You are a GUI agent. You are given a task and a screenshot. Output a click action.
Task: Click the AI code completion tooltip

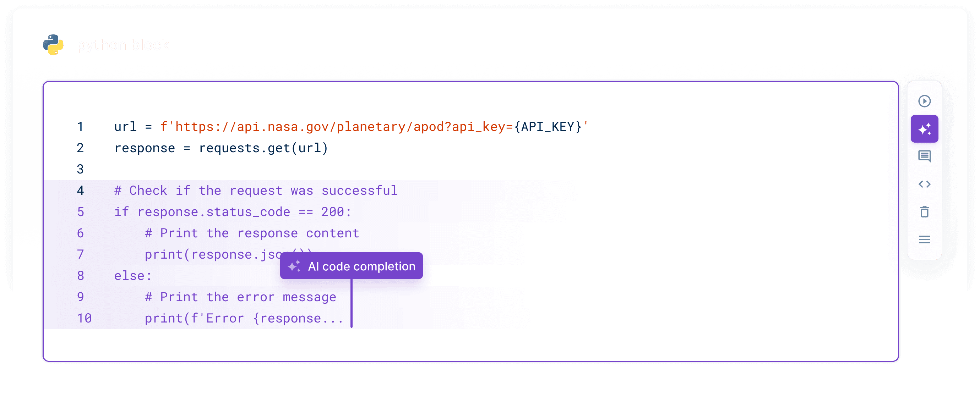click(x=351, y=266)
